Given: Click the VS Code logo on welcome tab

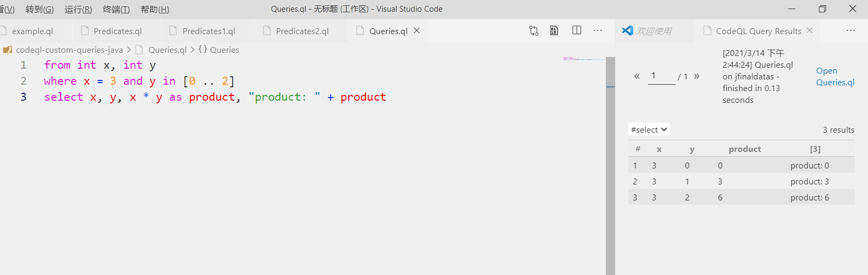Looking at the screenshot, I should 627,30.
